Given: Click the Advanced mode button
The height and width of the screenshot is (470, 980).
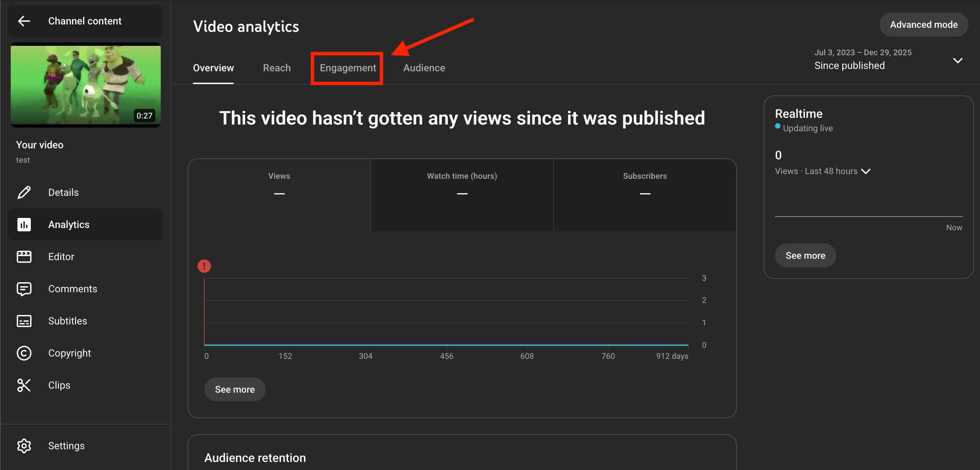Looking at the screenshot, I should [x=923, y=24].
